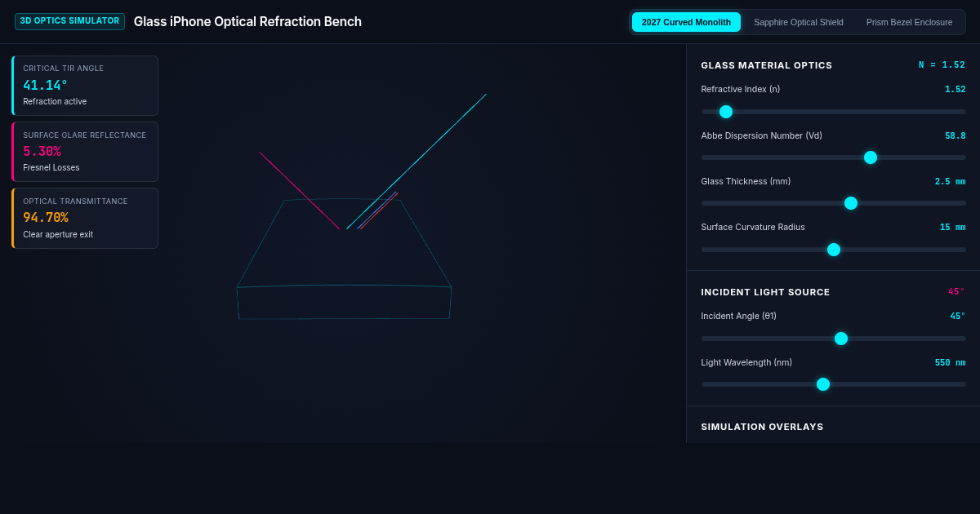Click the Clear aperture exit label
Image resolution: width=980 pixels, height=514 pixels.
click(58, 235)
